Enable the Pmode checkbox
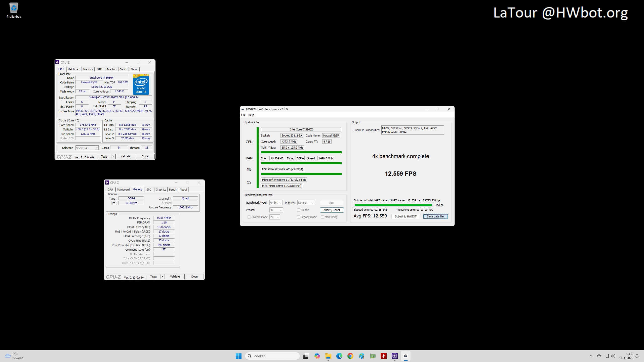 point(299,210)
